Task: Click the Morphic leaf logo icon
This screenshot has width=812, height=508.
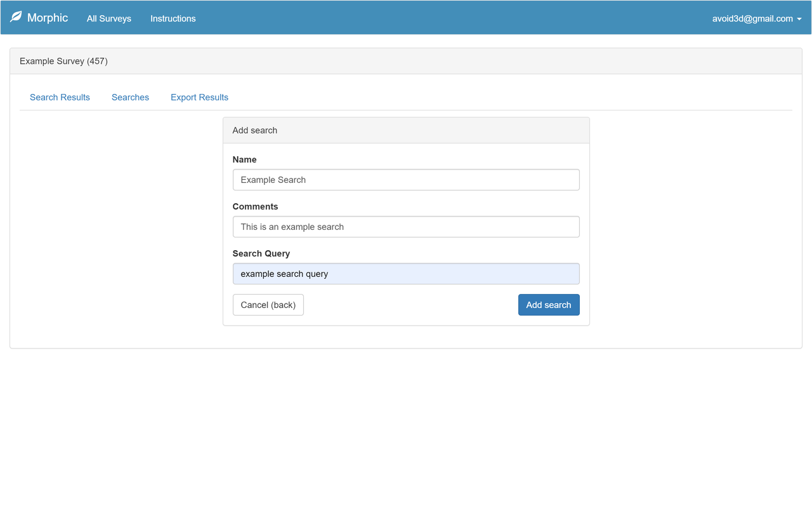Action: click(16, 17)
